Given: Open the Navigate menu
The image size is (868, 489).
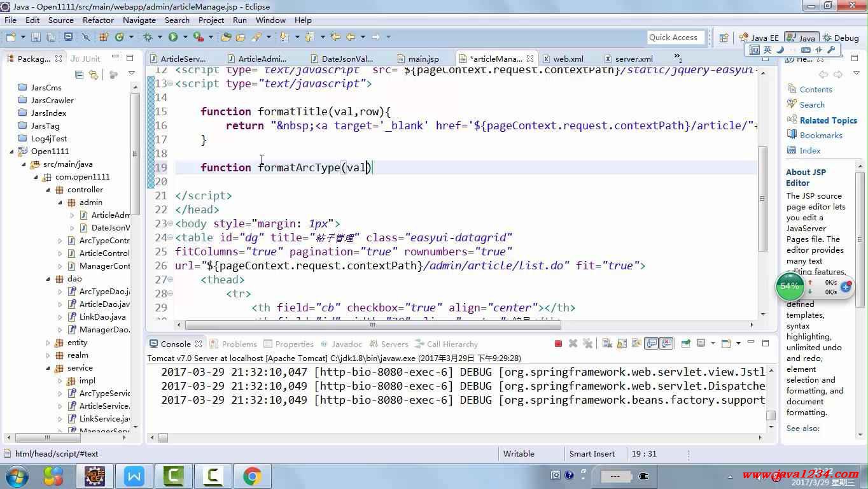Looking at the screenshot, I should tap(139, 20).
